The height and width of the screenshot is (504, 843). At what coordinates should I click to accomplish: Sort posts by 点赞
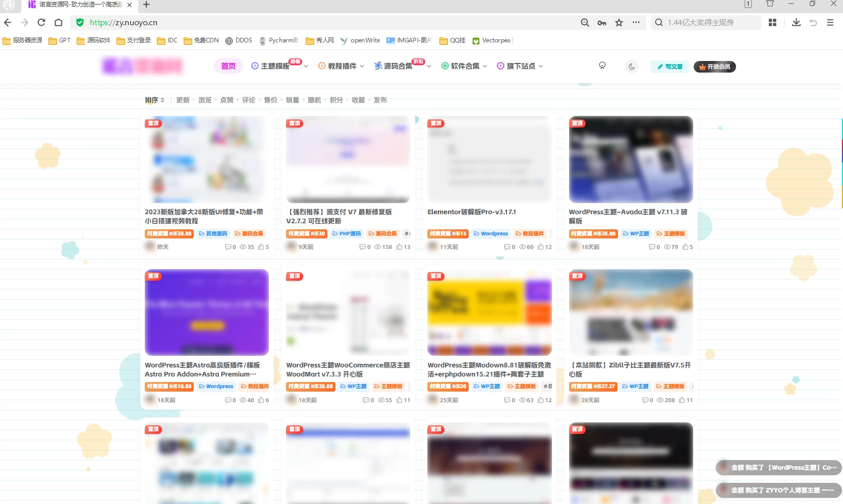(x=227, y=100)
